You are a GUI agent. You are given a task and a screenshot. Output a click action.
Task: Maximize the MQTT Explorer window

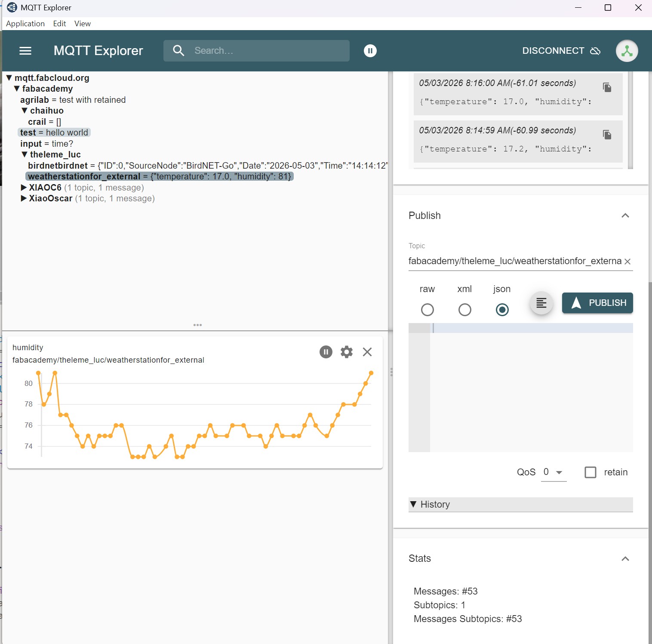[608, 7]
